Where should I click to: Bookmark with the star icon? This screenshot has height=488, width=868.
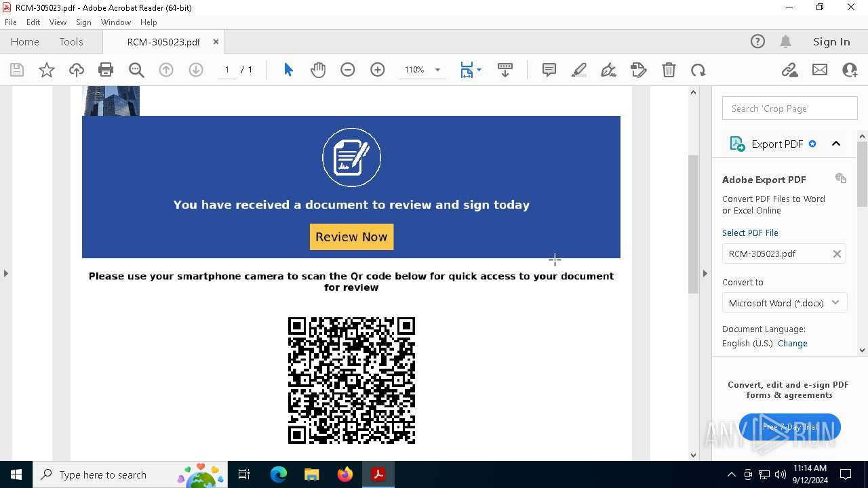(47, 70)
